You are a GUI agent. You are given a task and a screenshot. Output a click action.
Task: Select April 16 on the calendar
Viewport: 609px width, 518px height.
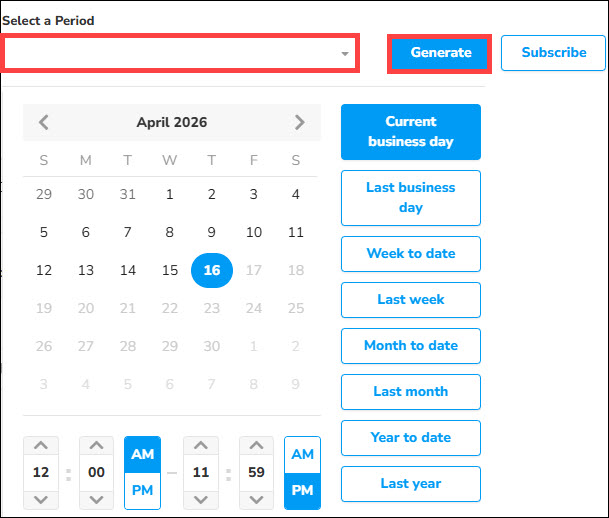pyautogui.click(x=212, y=270)
